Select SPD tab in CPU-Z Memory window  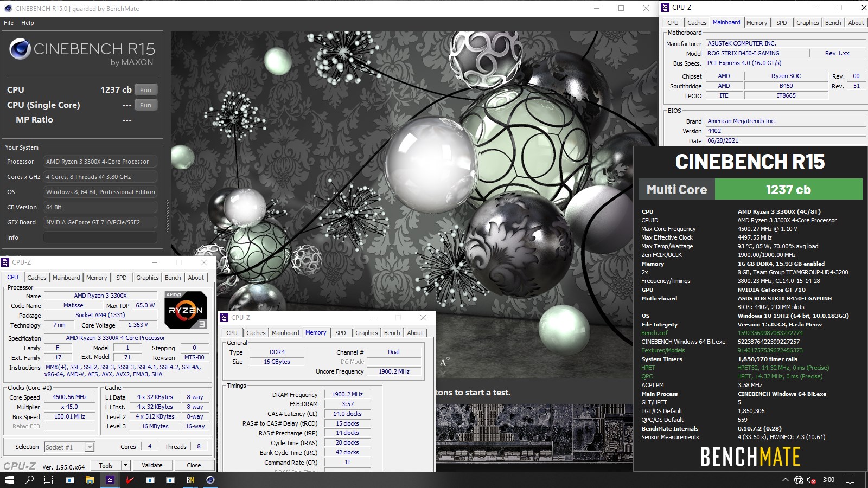(341, 333)
